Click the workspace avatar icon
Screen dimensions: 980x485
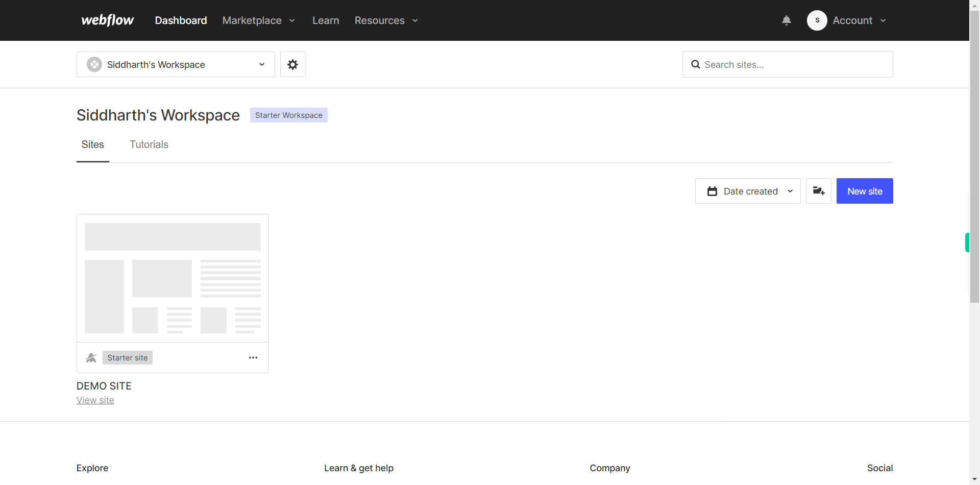(94, 64)
